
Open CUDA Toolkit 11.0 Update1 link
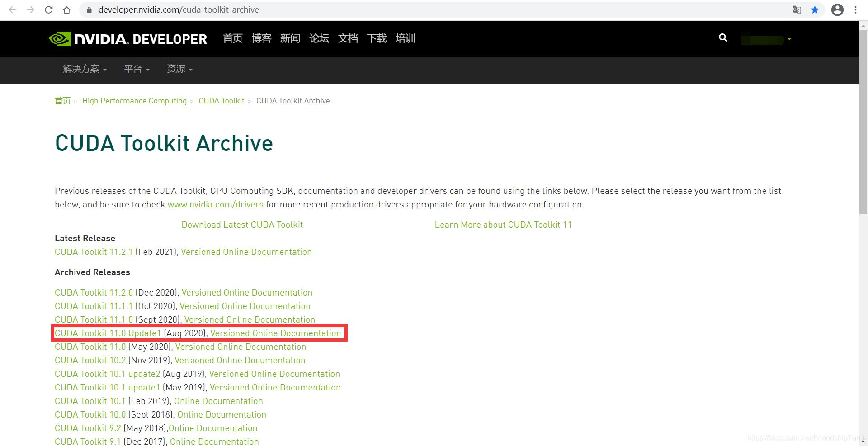click(x=108, y=333)
